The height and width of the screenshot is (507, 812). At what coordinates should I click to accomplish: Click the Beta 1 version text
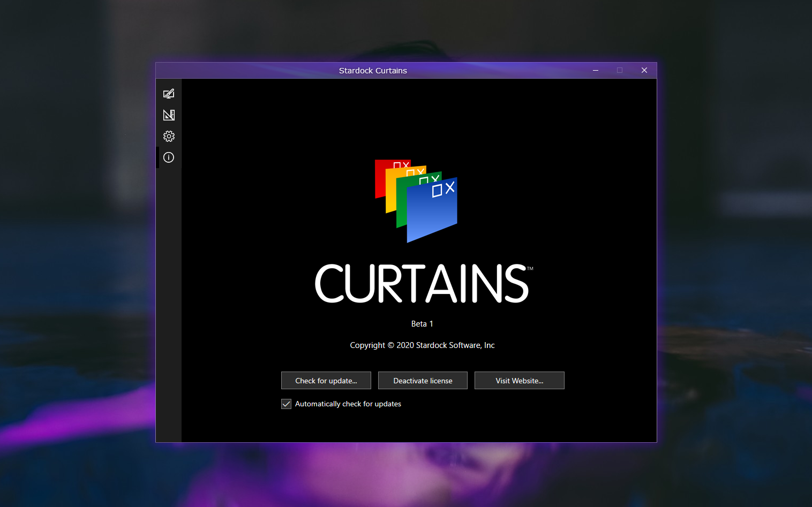[422, 324]
